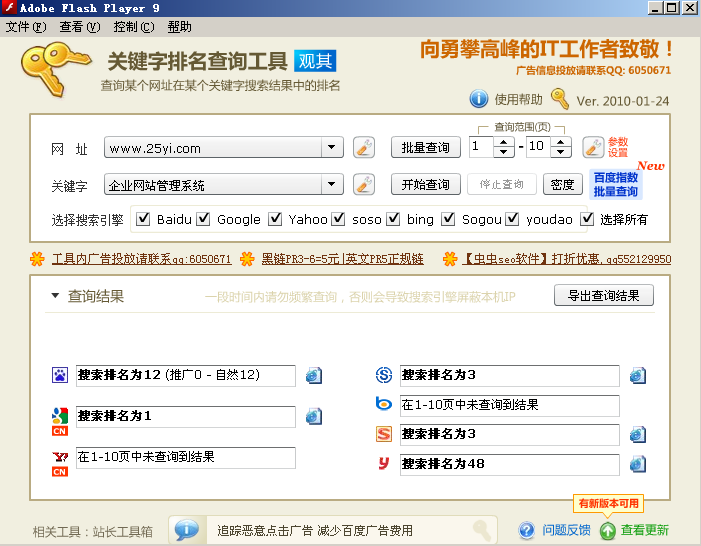Image resolution: width=701 pixels, height=546 pixels.
Task: Click the speech bubble info icon
Action: (x=186, y=530)
